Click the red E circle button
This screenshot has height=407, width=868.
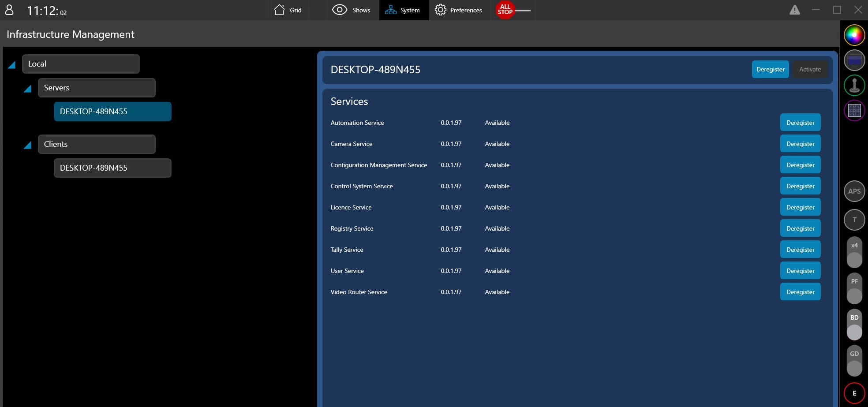[854, 393]
